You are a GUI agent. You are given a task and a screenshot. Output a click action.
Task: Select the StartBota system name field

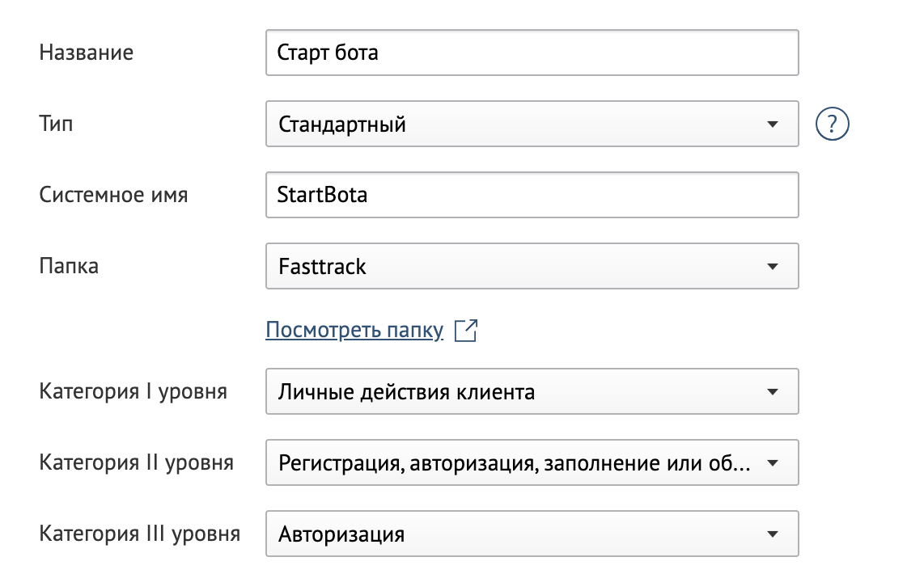tap(532, 195)
